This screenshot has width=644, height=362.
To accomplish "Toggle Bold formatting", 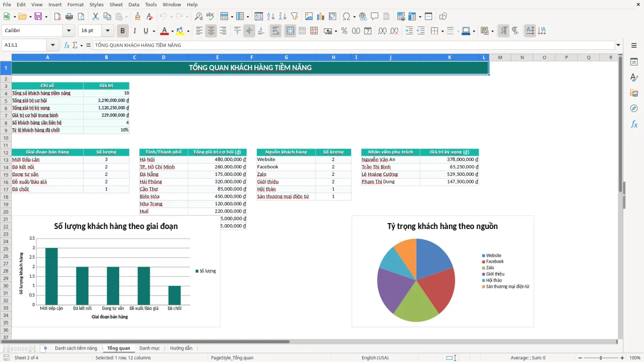I will coord(123,31).
